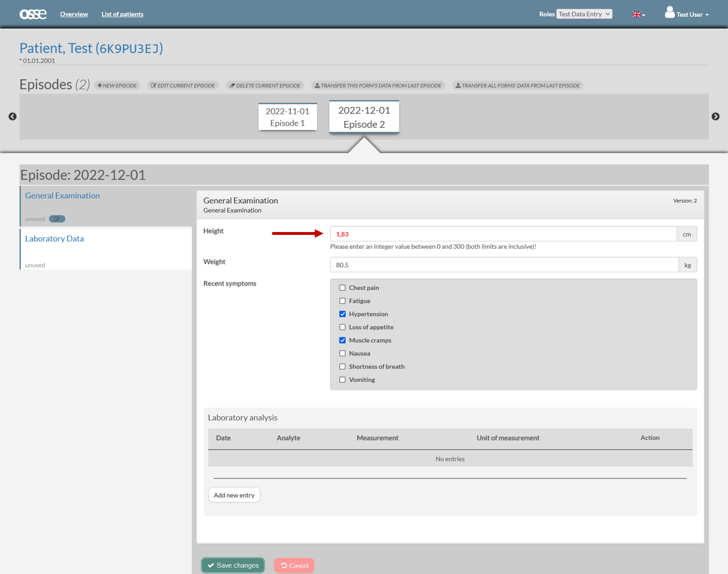Click the OSSE logo
The height and width of the screenshot is (574, 728).
[33, 14]
